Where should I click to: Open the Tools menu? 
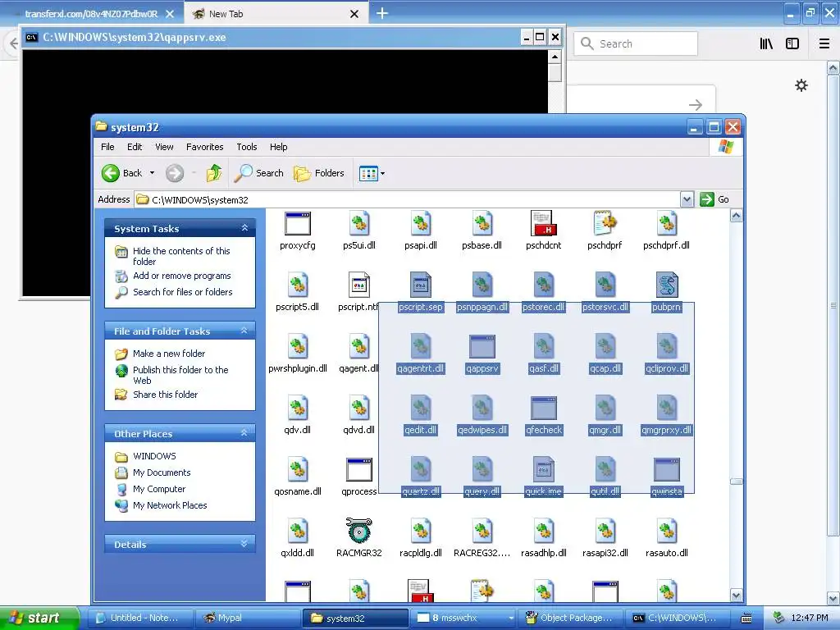[x=247, y=147]
